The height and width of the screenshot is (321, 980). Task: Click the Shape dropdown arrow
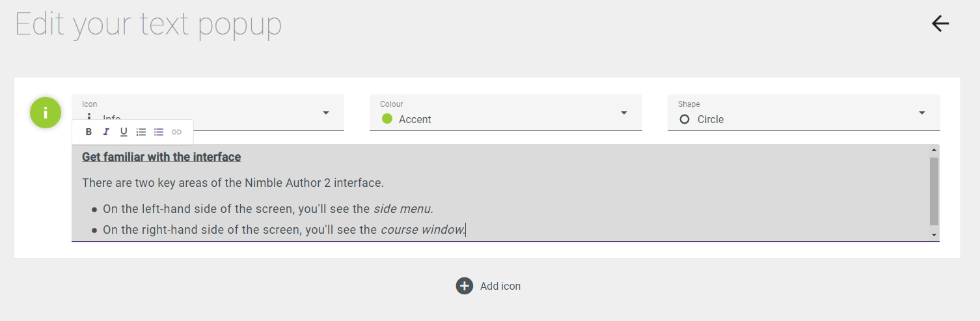tap(922, 113)
